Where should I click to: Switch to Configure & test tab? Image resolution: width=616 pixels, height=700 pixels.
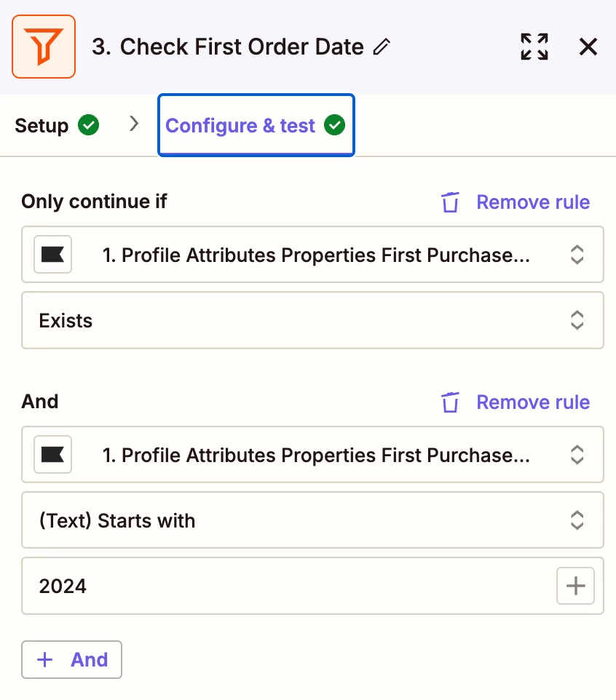[x=256, y=125]
